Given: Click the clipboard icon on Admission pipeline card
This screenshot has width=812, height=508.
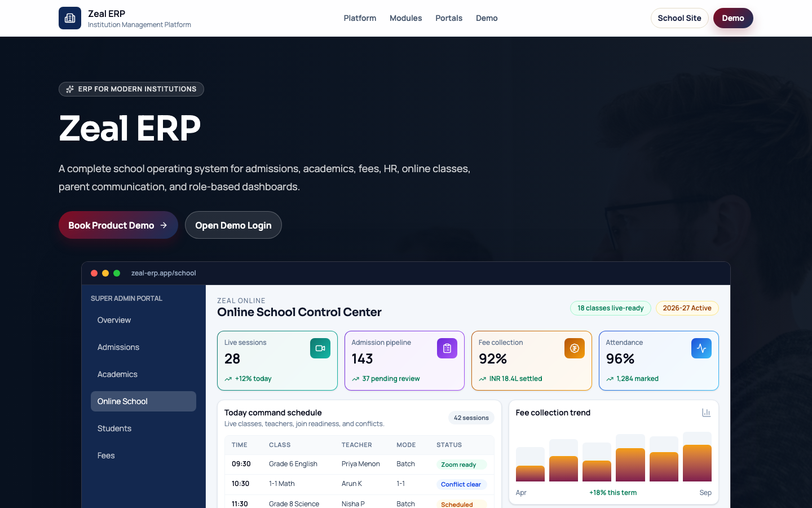Looking at the screenshot, I should (447, 348).
